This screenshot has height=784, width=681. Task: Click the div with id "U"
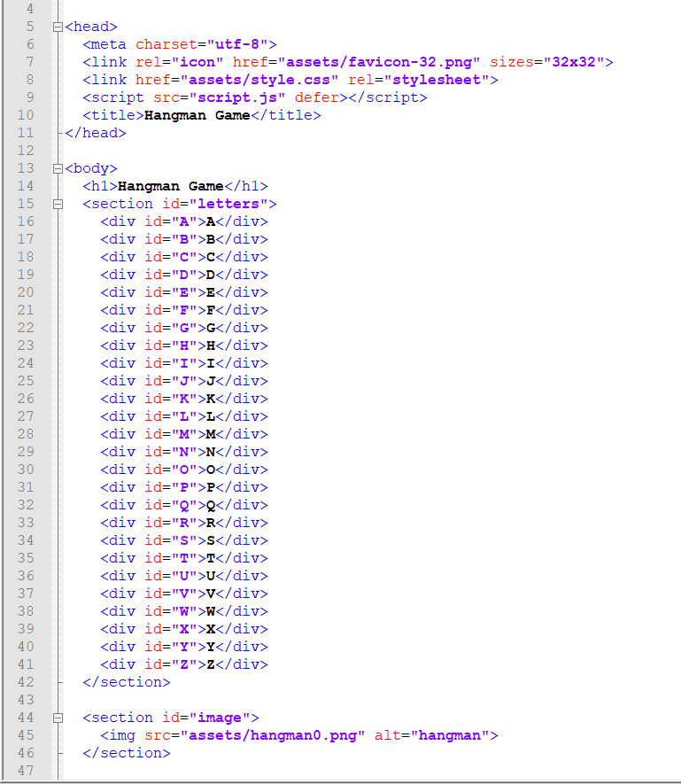tap(184, 576)
